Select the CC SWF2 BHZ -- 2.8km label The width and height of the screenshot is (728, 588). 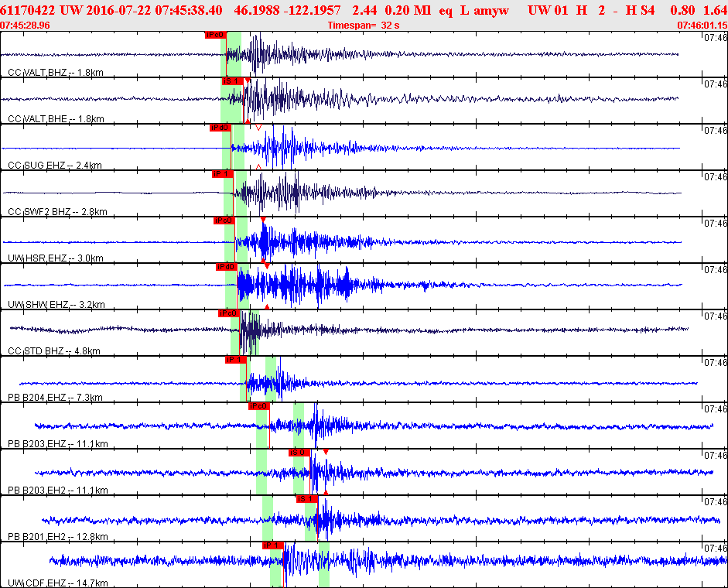coord(57,212)
